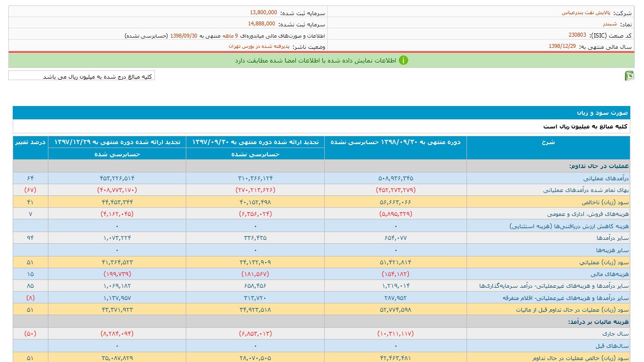Image resolution: width=644 pixels, height=362 pixels.
Task: Click the ۱۳۹۸/۰۹/۳۰ unaudited period column header
Action: 395,142
